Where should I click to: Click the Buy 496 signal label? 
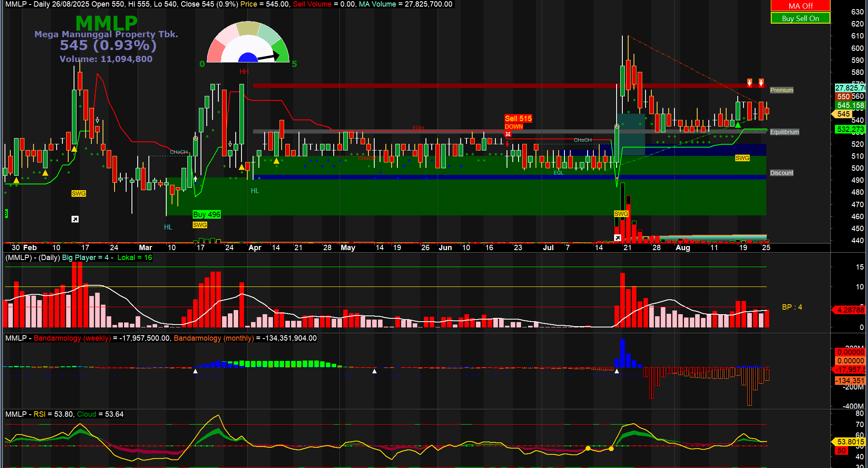pyautogui.click(x=207, y=214)
